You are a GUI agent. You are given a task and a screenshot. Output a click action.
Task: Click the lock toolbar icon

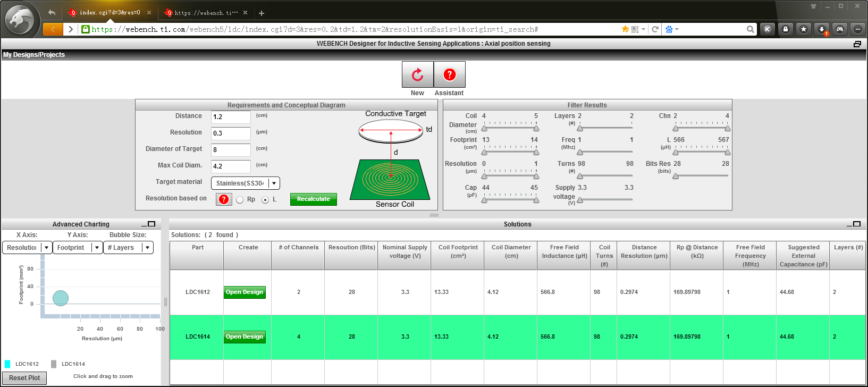(x=785, y=29)
